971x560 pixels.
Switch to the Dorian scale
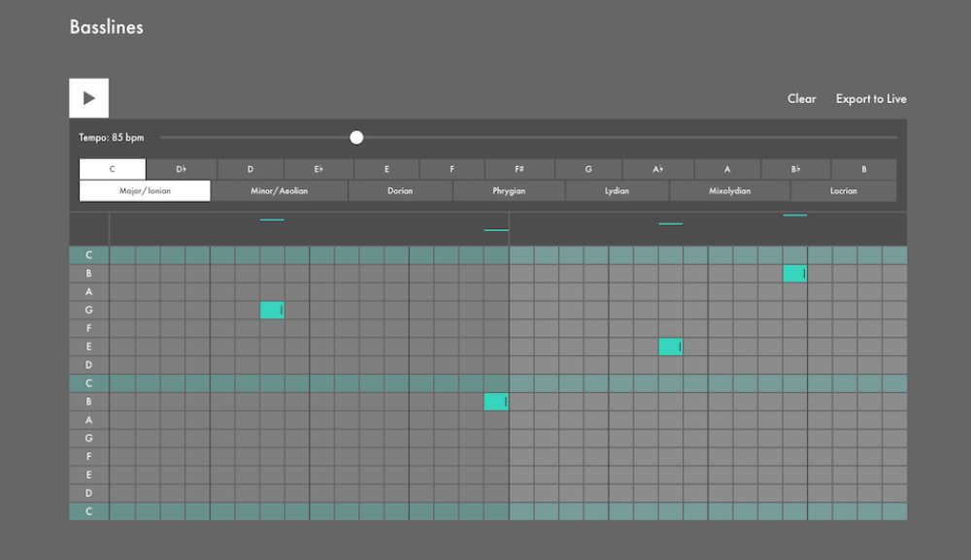pyautogui.click(x=399, y=190)
